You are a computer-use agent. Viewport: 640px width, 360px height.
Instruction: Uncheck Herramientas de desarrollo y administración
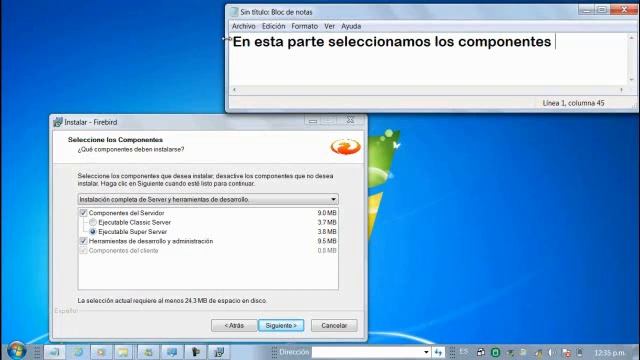click(83, 241)
